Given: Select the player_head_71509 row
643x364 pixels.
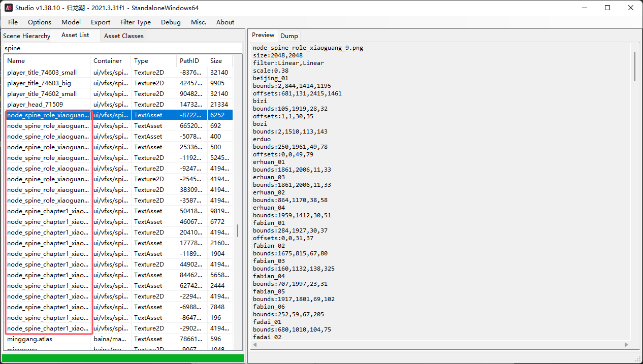Looking at the screenshot, I should point(118,105).
